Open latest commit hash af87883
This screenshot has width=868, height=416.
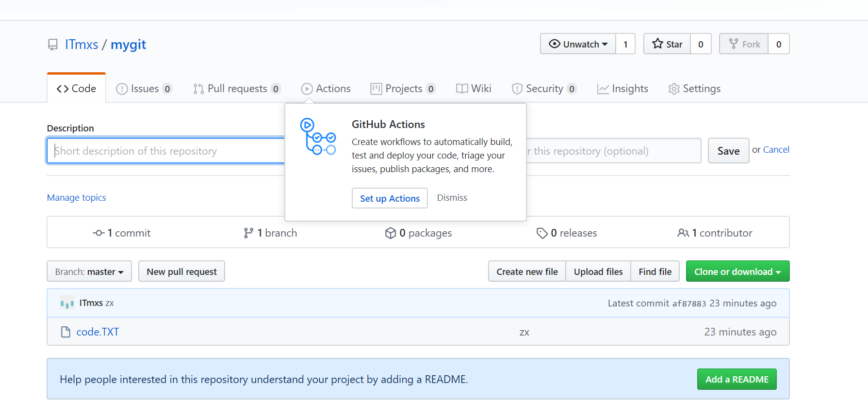[x=689, y=304]
